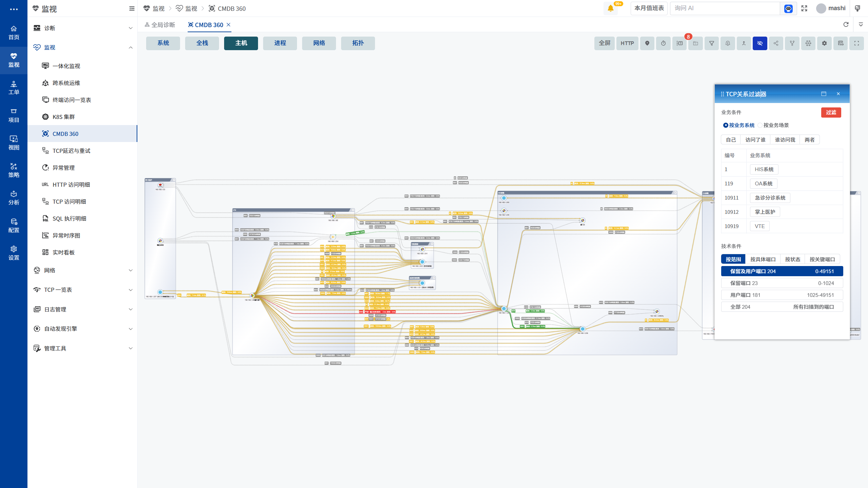Click the red 过滤 button
This screenshot has height=488, width=868.
(x=831, y=113)
